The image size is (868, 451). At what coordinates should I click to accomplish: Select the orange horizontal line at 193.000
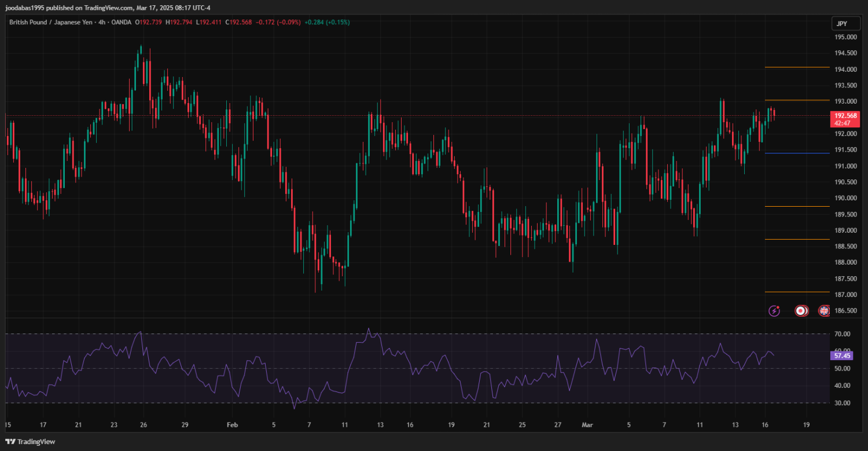click(x=797, y=101)
